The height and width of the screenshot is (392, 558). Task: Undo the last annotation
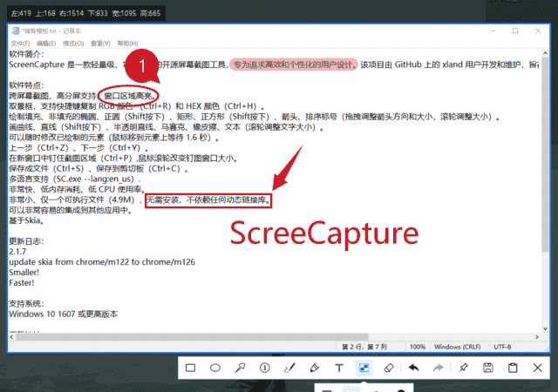pos(413,368)
